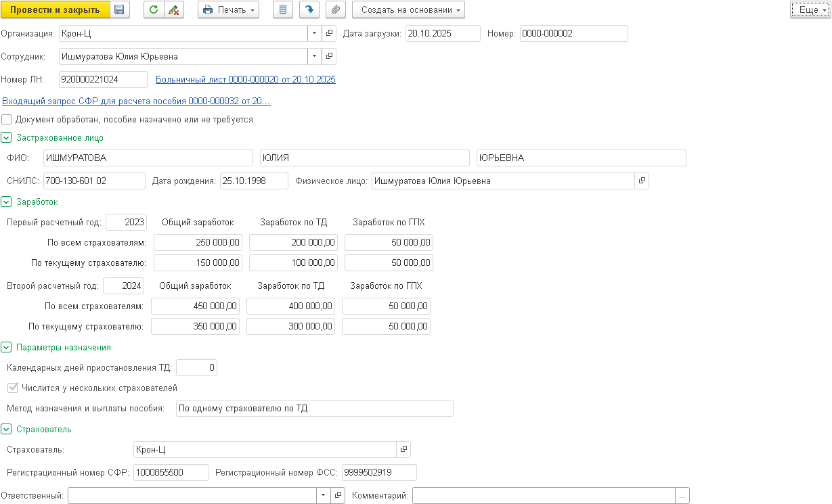The image size is (832, 504).
Task: Click the cancel posting icon
Action: [173, 10]
